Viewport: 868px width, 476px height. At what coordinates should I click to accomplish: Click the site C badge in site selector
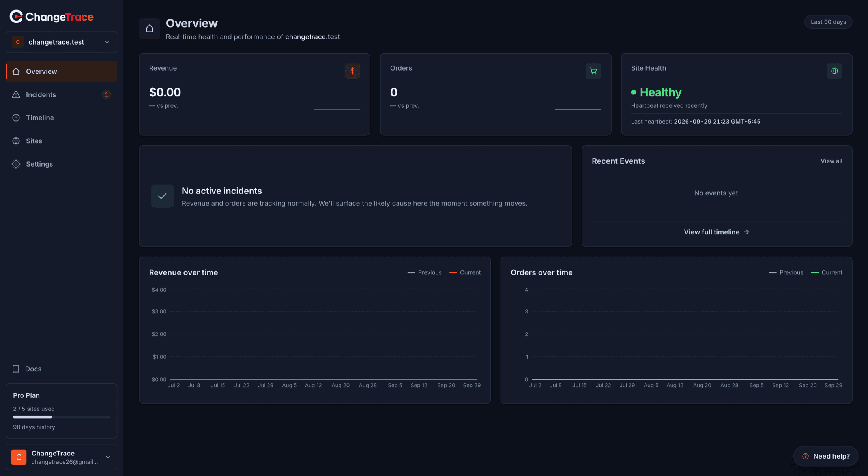pos(18,42)
